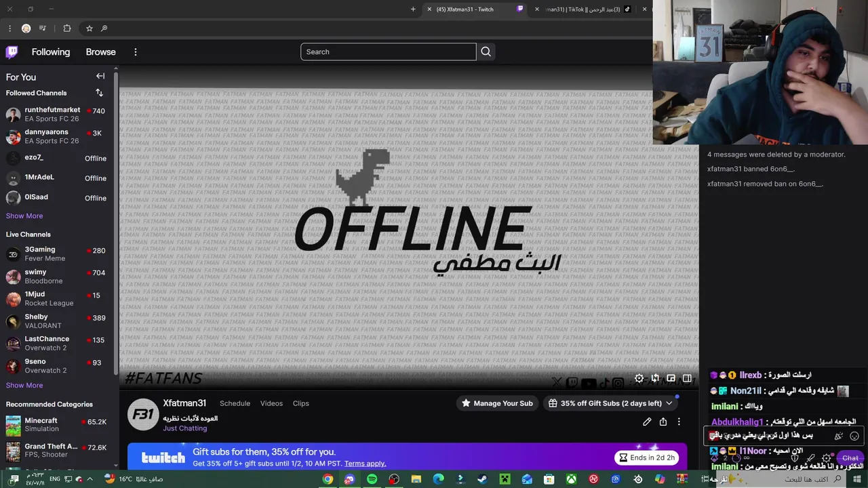Viewport: 868px width, 488px height.
Task: Open the Xfatman31 channel name link
Action: click(184, 403)
